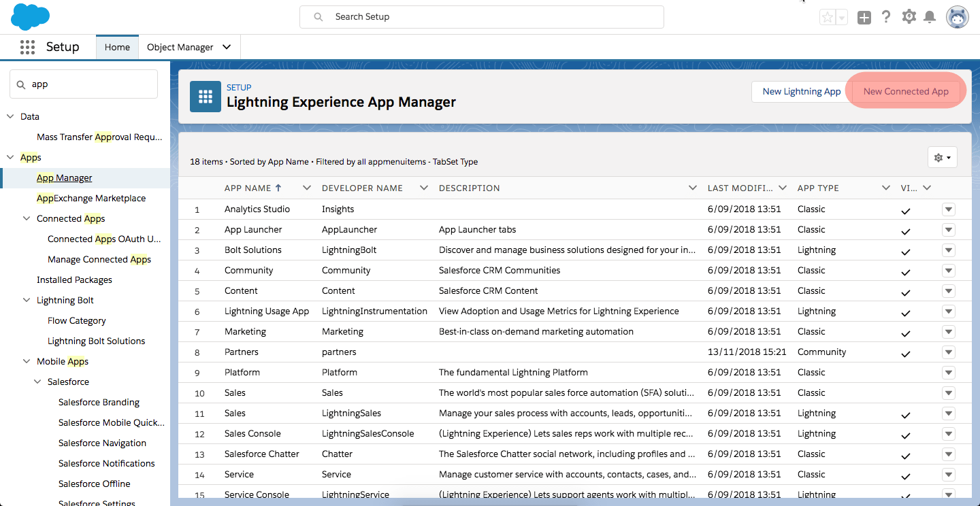Toggle the favorites star for this page
Viewport: 980px width, 506px height.
coord(828,16)
